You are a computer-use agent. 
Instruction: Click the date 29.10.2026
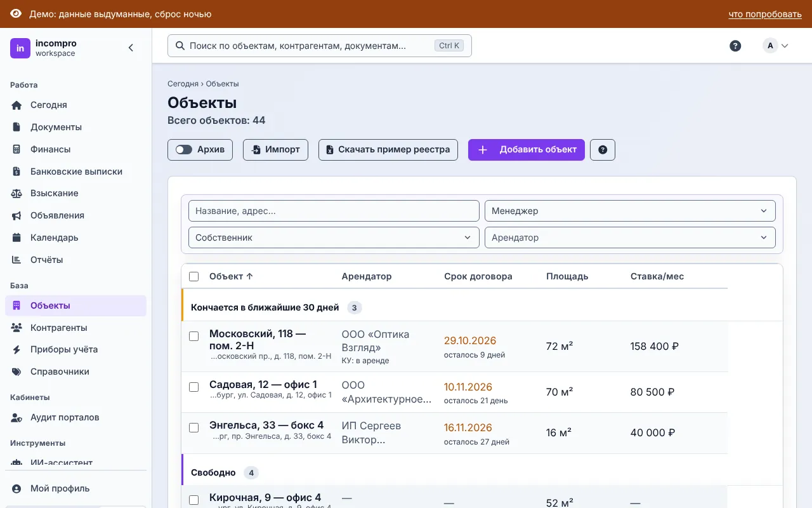[470, 341]
